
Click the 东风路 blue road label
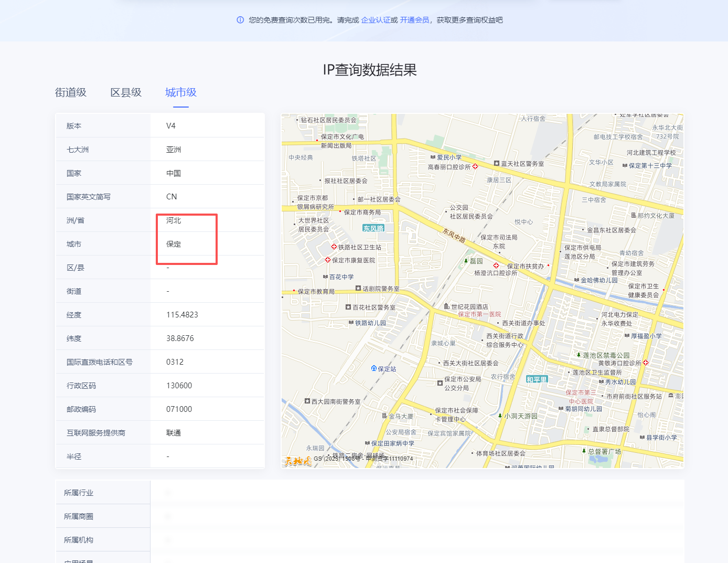(373, 228)
